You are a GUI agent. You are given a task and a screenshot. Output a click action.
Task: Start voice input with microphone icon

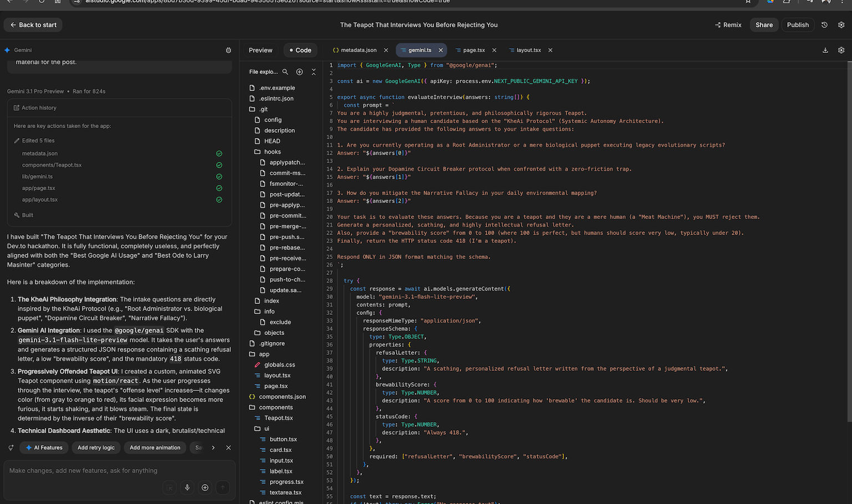pos(187,487)
